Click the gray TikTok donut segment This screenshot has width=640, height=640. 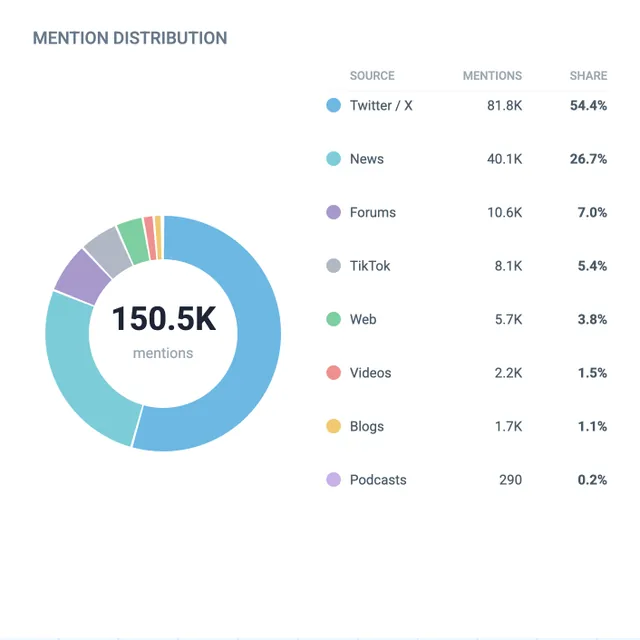[108, 252]
